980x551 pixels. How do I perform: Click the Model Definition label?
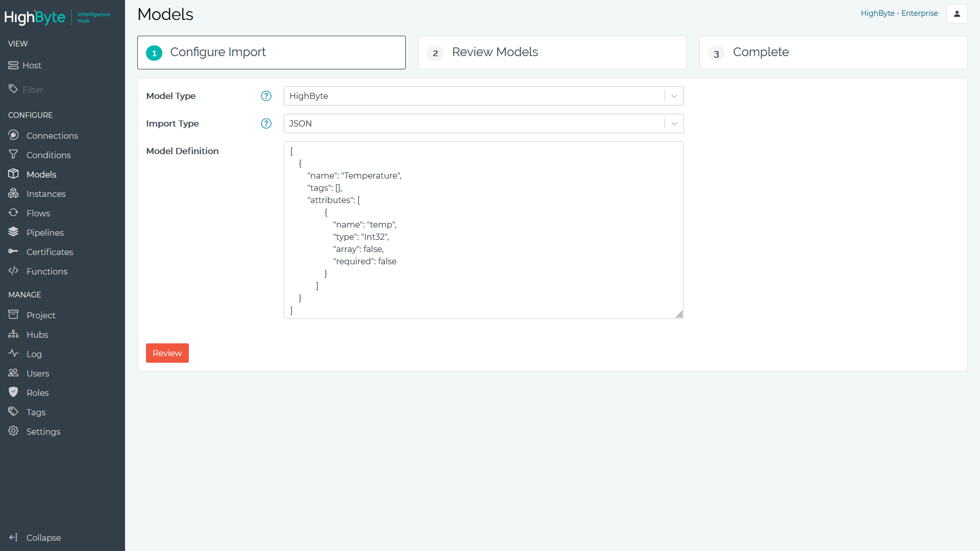tap(182, 151)
